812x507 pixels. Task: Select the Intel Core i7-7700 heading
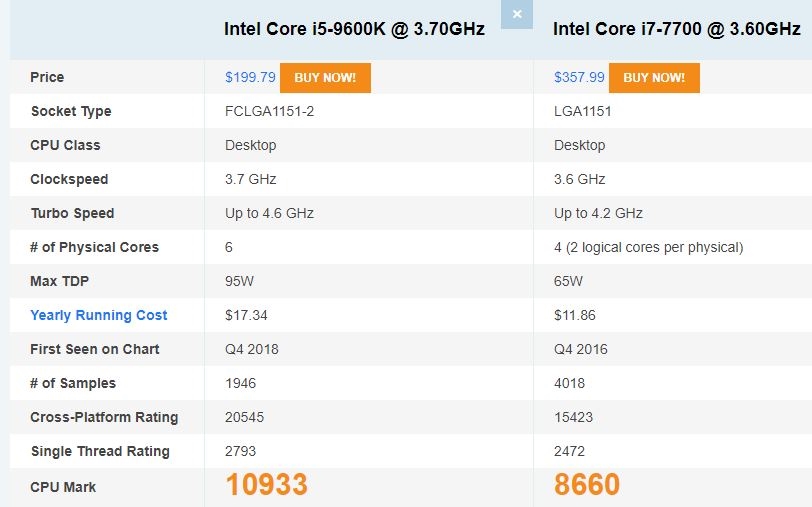(677, 28)
